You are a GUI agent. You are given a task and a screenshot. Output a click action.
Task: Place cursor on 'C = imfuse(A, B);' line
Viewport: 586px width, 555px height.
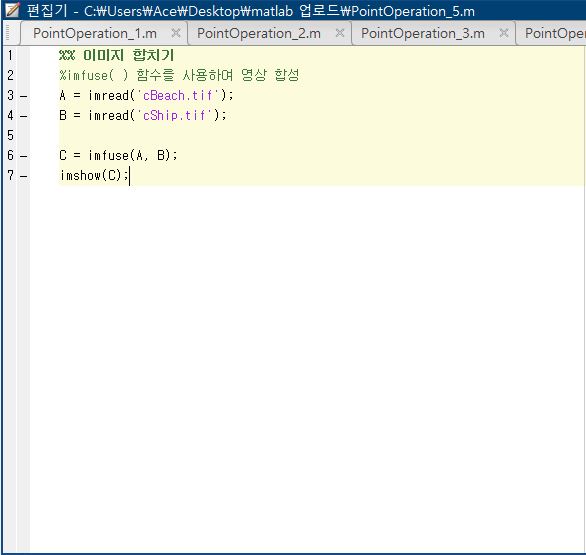[118, 155]
